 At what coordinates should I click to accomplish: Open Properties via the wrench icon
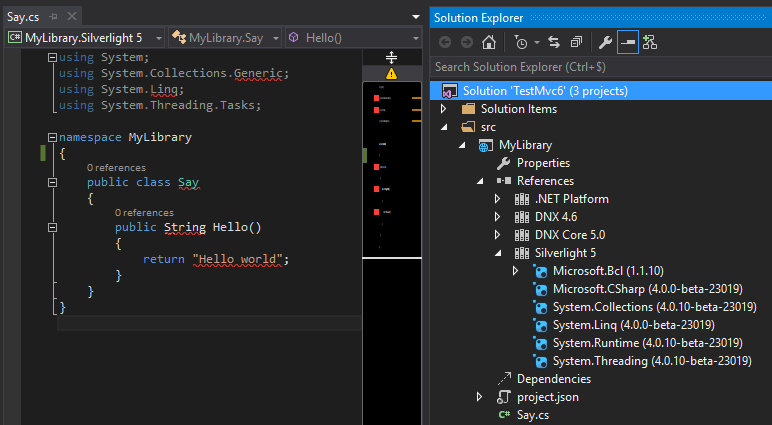605,42
